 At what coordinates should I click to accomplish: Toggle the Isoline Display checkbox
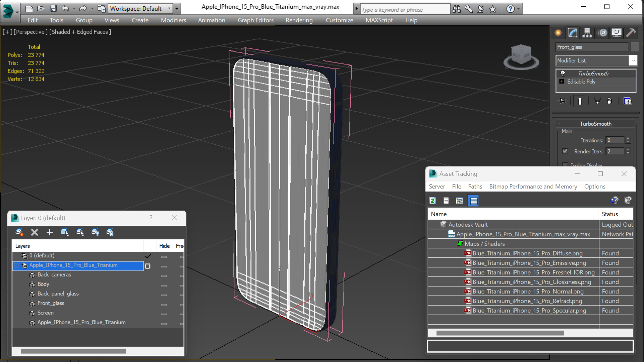coord(565,164)
